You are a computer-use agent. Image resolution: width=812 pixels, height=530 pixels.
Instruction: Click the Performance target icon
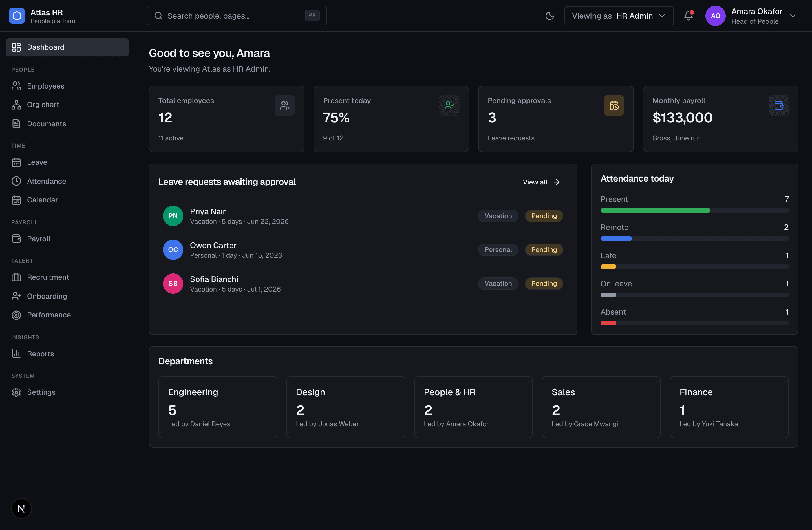pos(16,315)
